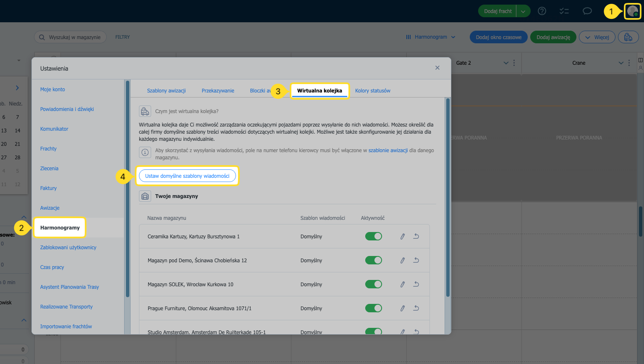The height and width of the screenshot is (364, 644).
Task: Open the chat messages bubble icon
Action: coord(587,11)
